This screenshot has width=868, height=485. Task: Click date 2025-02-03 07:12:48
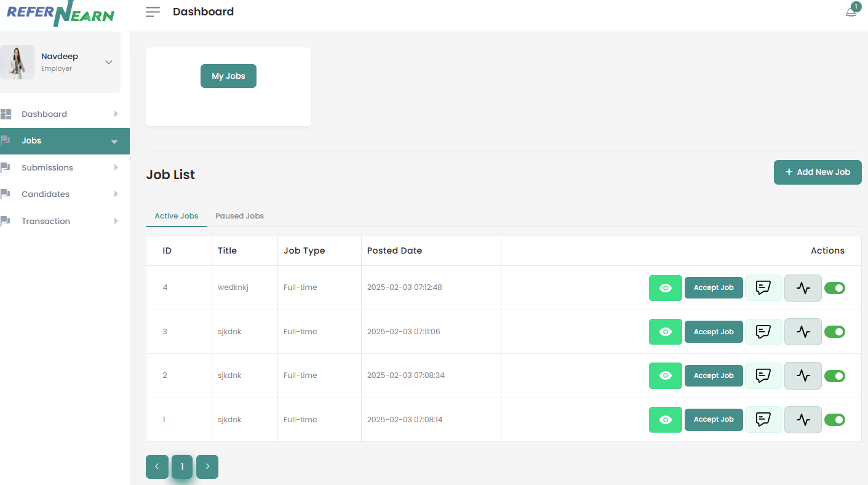click(405, 287)
